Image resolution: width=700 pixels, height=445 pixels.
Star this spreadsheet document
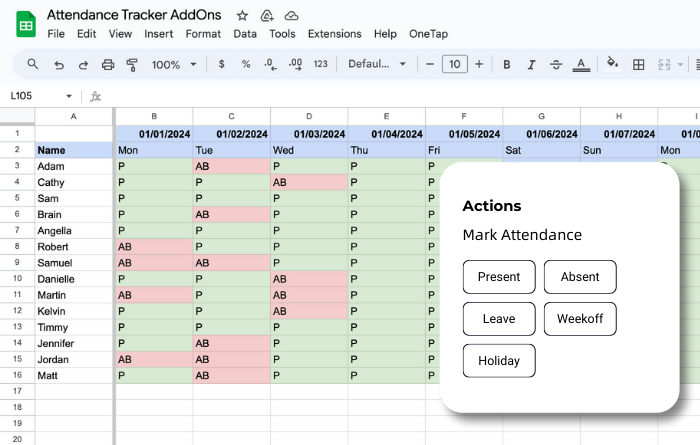[242, 16]
